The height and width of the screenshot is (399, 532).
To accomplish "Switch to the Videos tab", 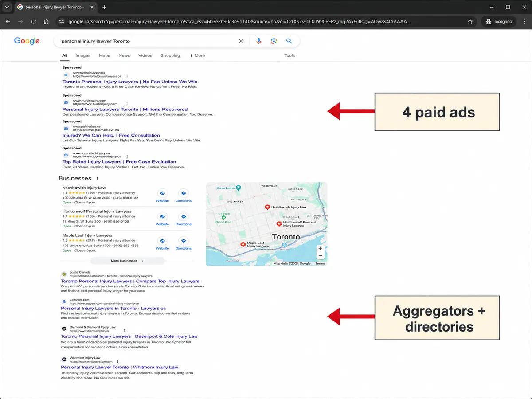I will tap(145, 55).
